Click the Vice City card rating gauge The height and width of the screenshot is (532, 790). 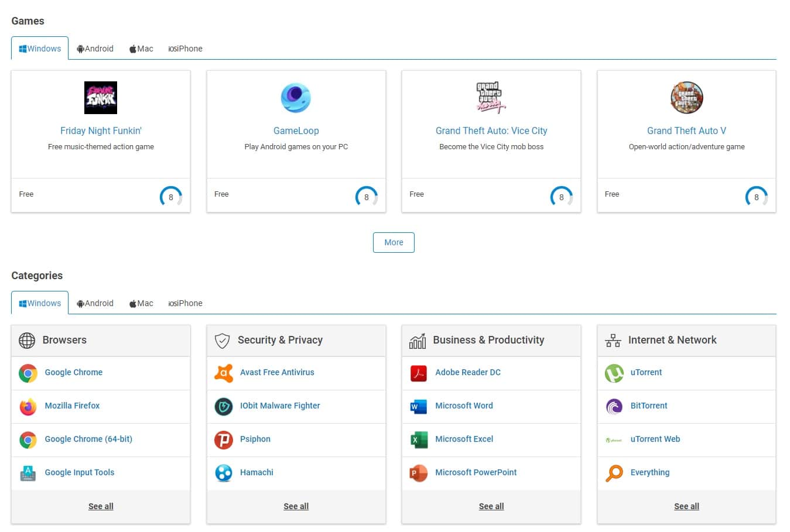point(562,197)
